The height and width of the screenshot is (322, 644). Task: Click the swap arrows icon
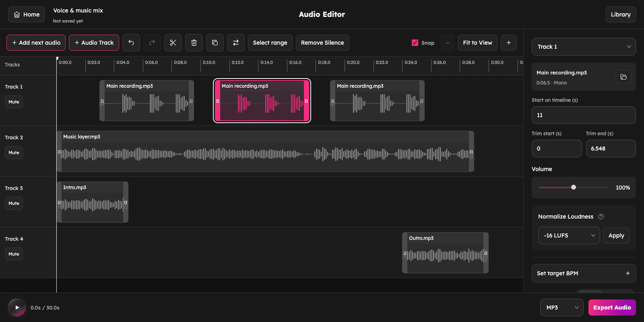pyautogui.click(x=236, y=43)
